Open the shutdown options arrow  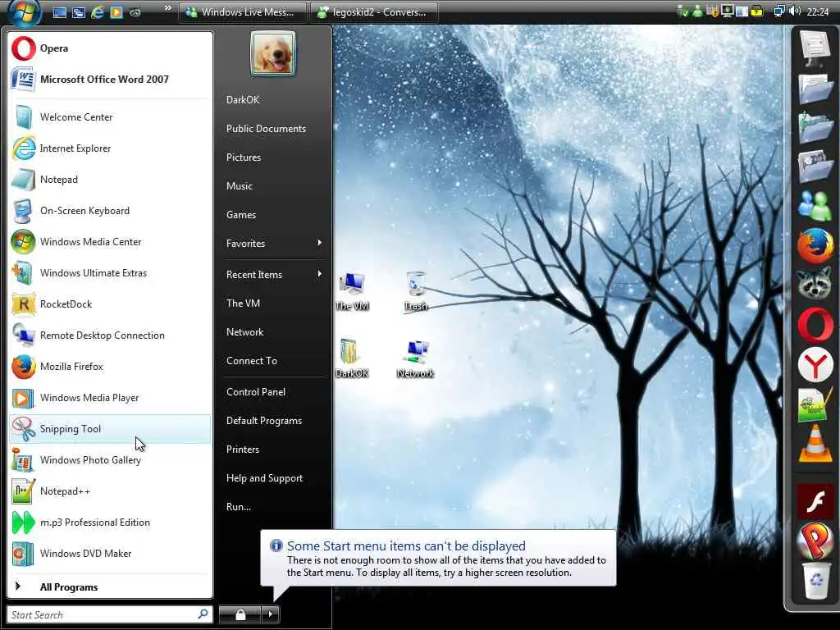pos(271,614)
